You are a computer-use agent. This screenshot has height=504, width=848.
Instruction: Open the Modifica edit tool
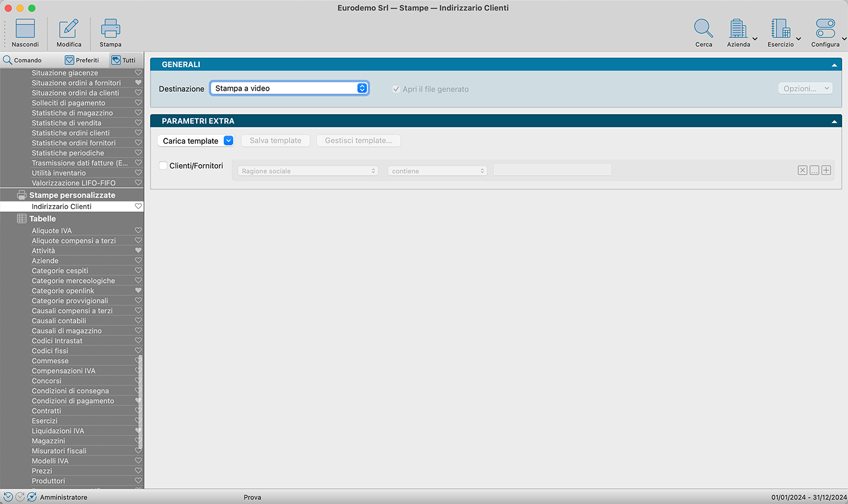(69, 29)
